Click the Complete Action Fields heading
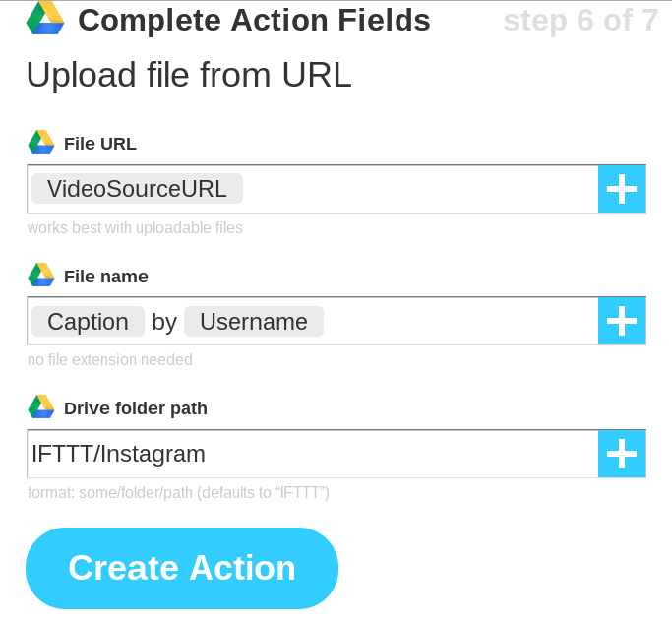This screenshot has height=622, width=672. click(x=254, y=20)
